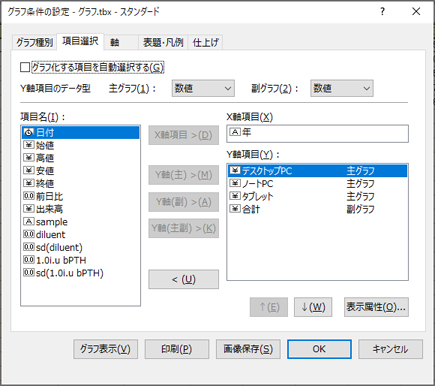
Task: Click the 0.0 icon beside sd(diluent)
Action: coord(29,247)
